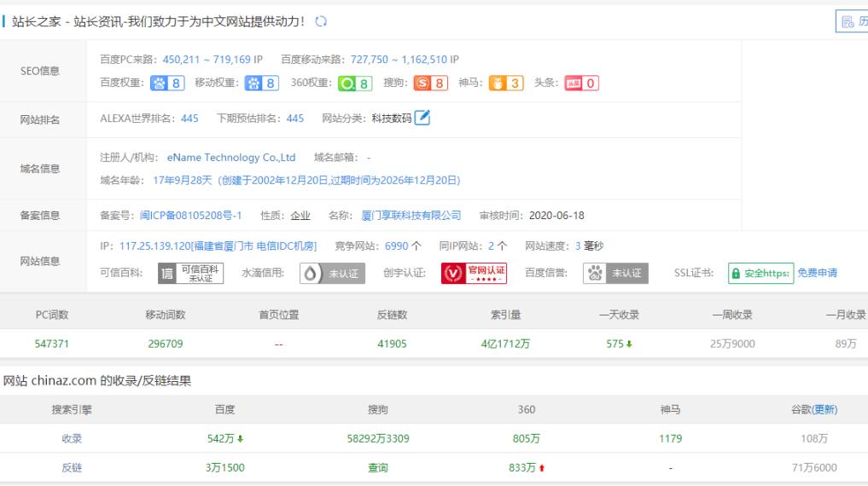
Task: Click the 水滴信用 未认证 badge
Action: pos(332,273)
